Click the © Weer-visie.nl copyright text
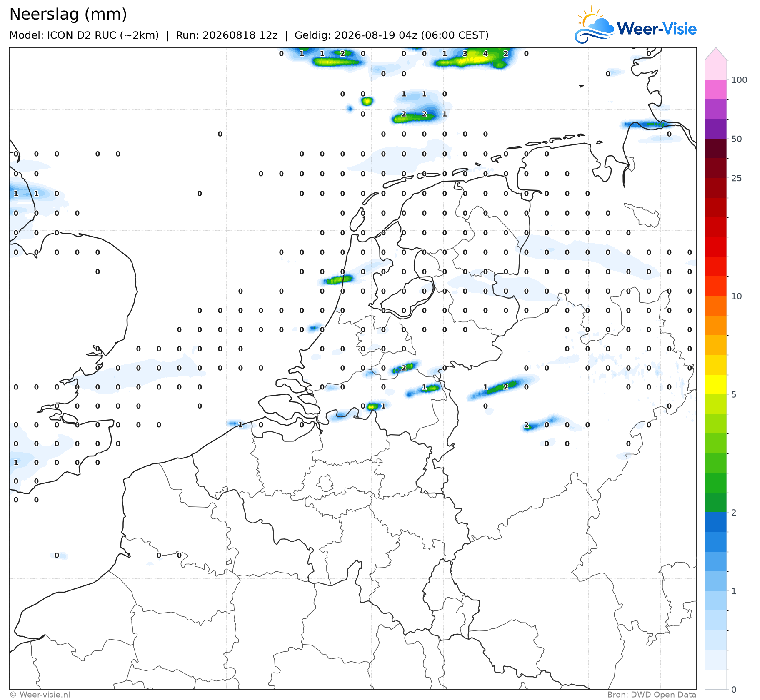 (x=40, y=695)
